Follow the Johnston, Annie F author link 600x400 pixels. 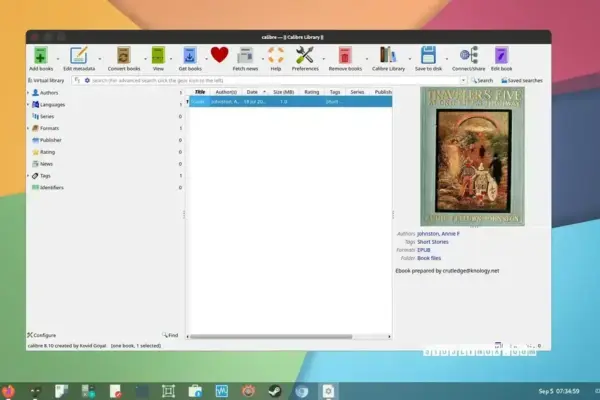point(438,233)
